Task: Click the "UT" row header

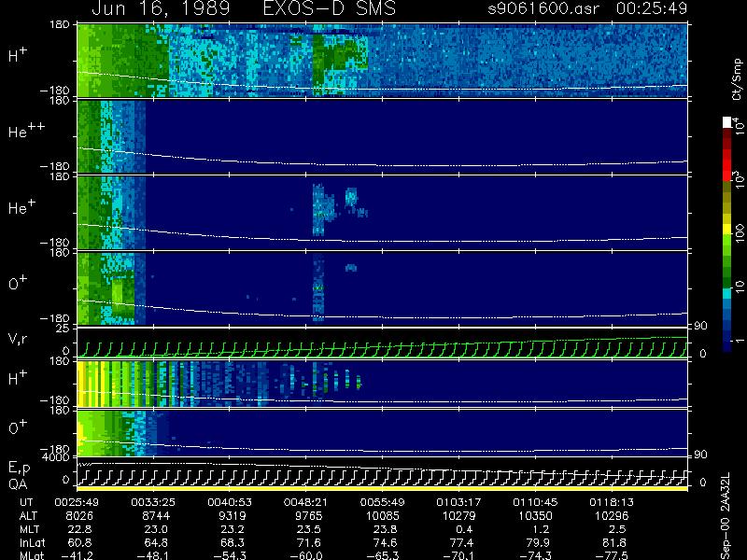Action: click(x=27, y=502)
